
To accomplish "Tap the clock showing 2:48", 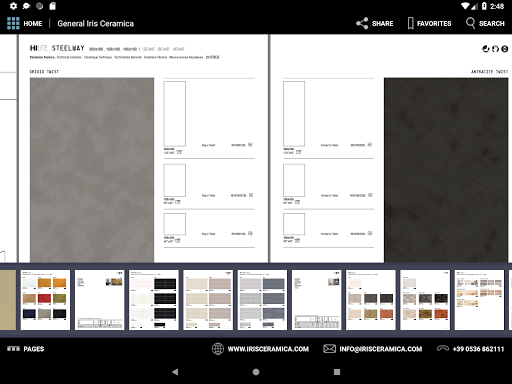I will click(x=497, y=6).
